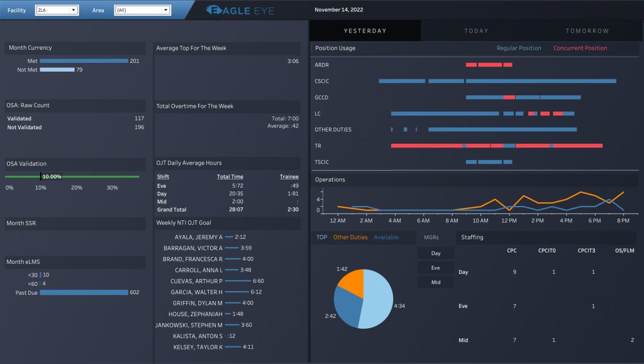Select the orange Other Duties legend label
Viewport: 644px width, 364px height.
pyautogui.click(x=350, y=237)
